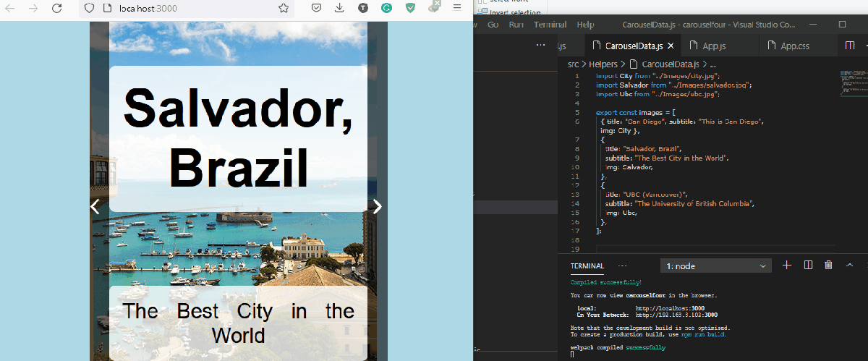Open the Firefox hamburger menu

click(456, 8)
